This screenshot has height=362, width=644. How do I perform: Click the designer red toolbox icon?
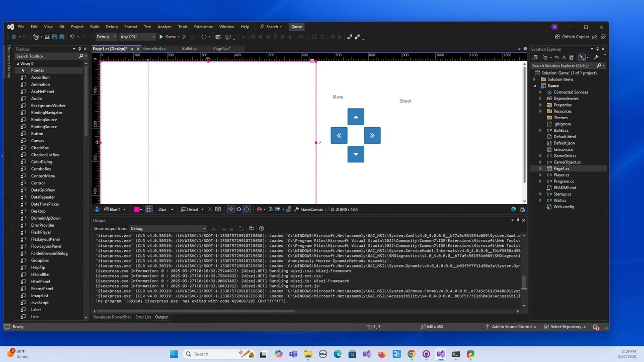pyautogui.click(x=259, y=209)
